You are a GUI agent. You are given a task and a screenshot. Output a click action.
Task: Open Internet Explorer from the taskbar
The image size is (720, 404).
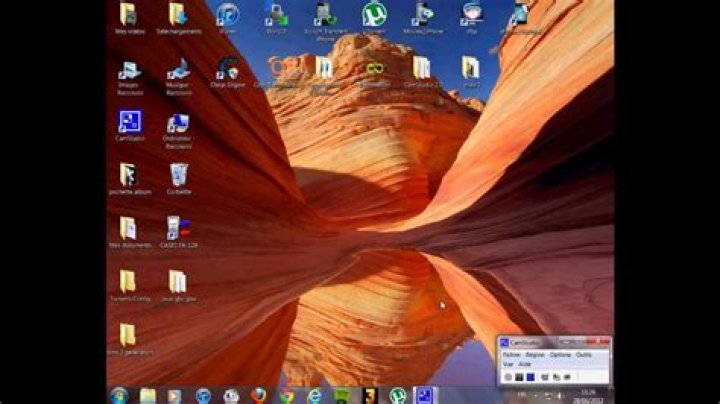coord(315,395)
